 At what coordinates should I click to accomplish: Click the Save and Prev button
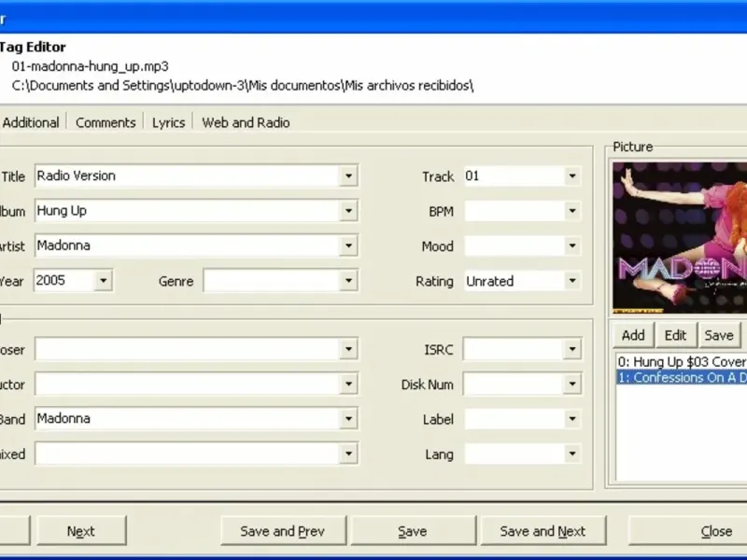coord(283,531)
